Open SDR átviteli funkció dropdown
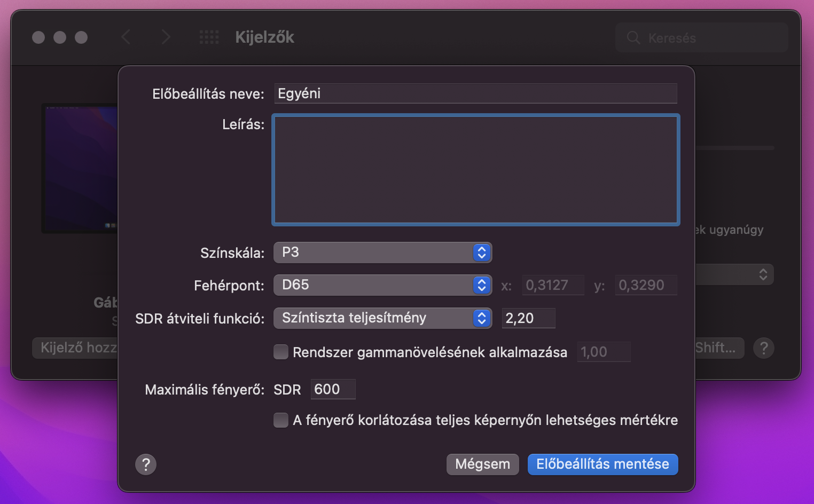Screen dimensions: 814x504 pyautogui.click(x=382, y=318)
